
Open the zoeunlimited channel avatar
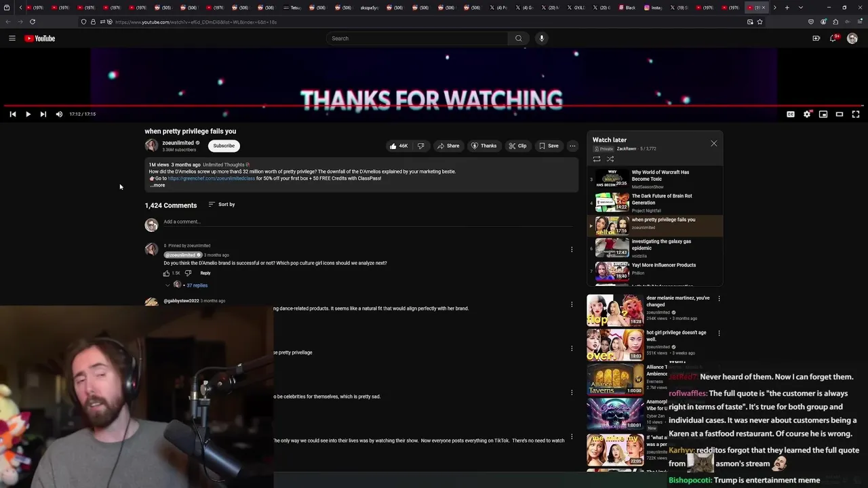pos(151,145)
